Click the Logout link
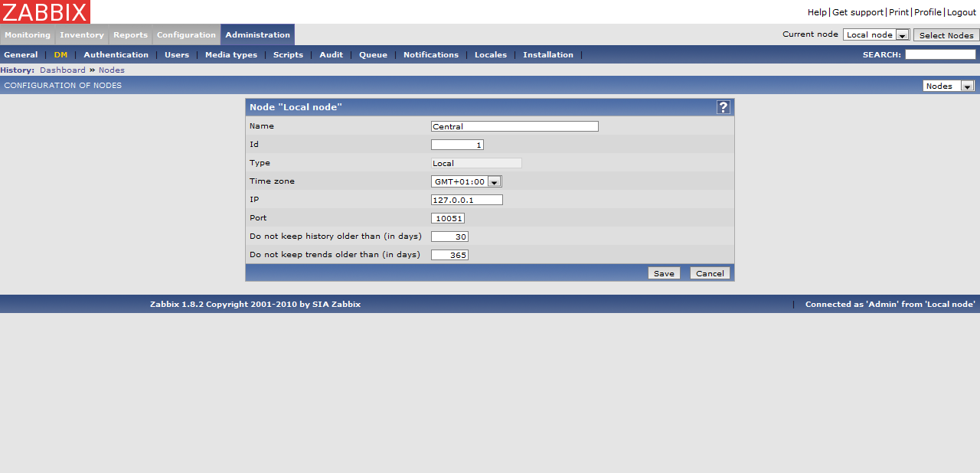This screenshot has width=980, height=473. pyautogui.click(x=962, y=12)
